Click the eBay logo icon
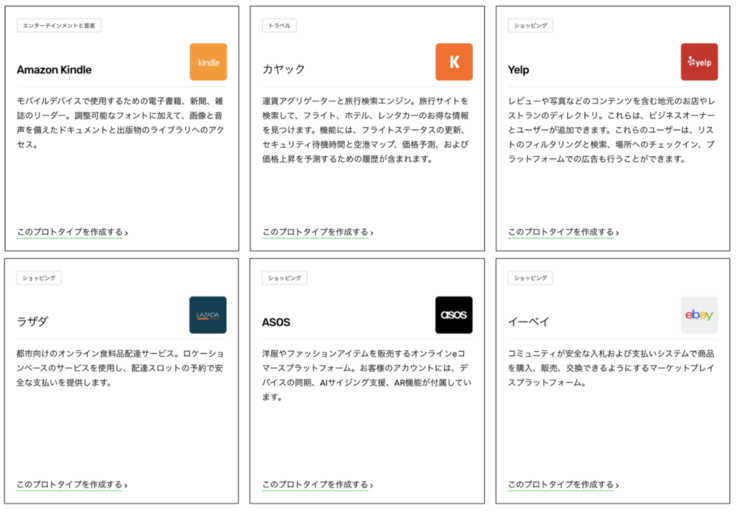 [699, 315]
